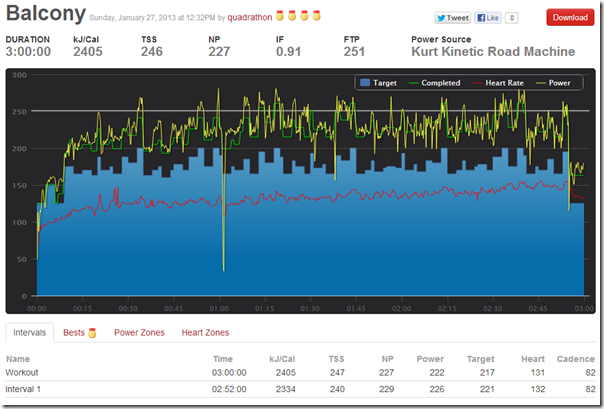
Task: Click the Heart column header
Action: coord(533,359)
